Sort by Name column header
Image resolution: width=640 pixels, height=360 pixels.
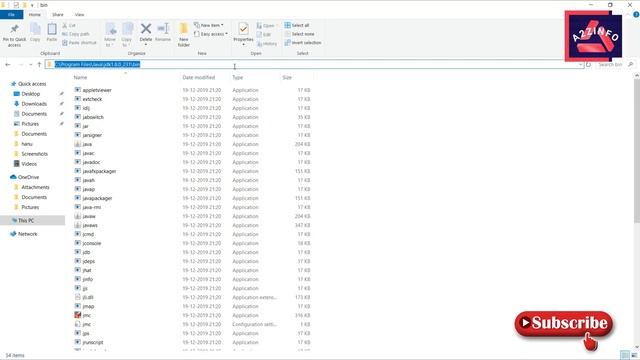tap(80, 78)
